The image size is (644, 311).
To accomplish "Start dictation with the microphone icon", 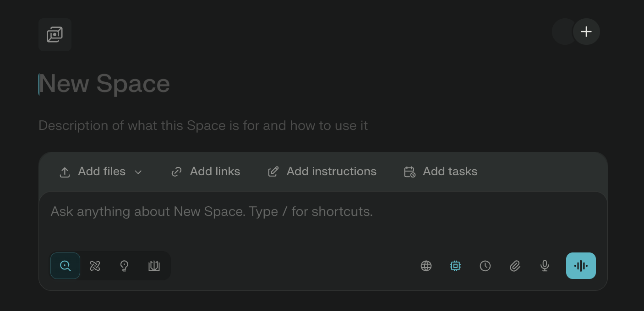I will tap(544, 266).
